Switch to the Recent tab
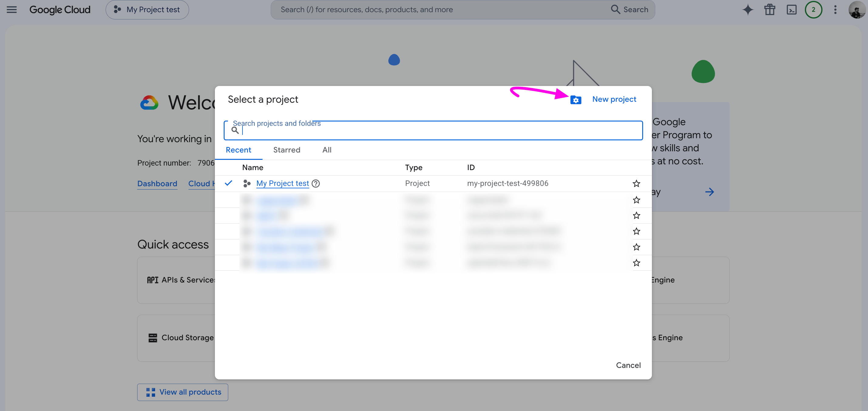868x411 pixels. pos(238,150)
